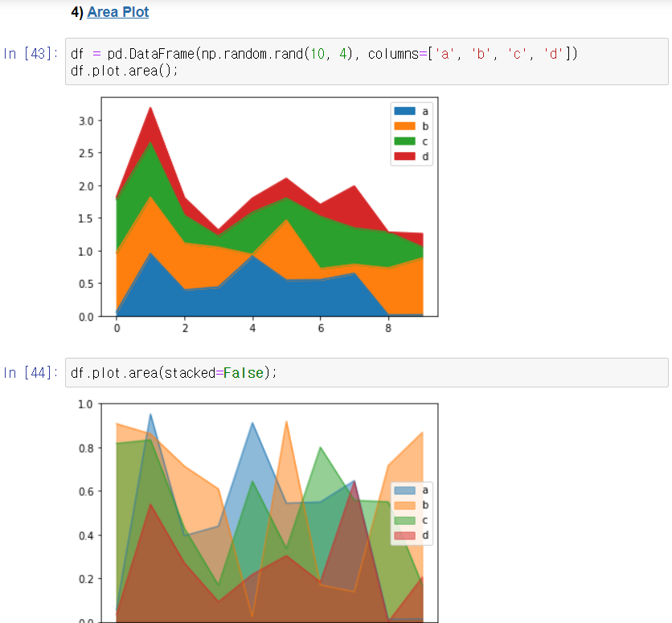Click the stacked area chart image
The height and width of the screenshot is (623, 672).
[x=257, y=215]
